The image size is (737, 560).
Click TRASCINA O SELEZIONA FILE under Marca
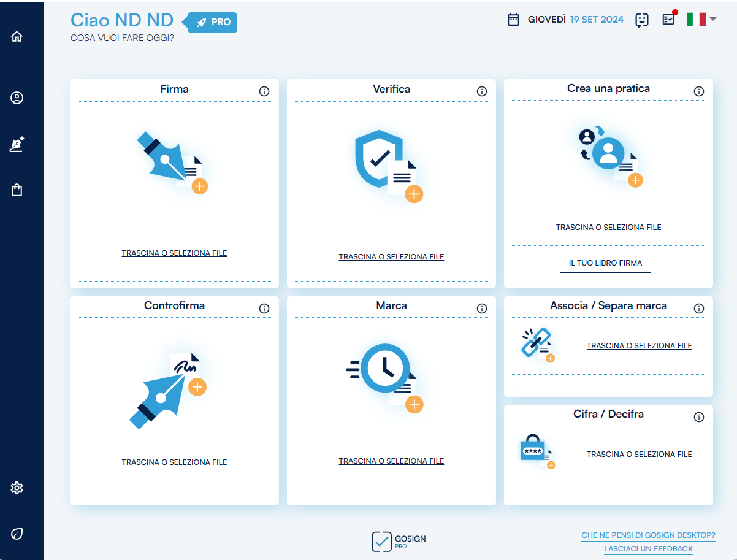(x=391, y=461)
